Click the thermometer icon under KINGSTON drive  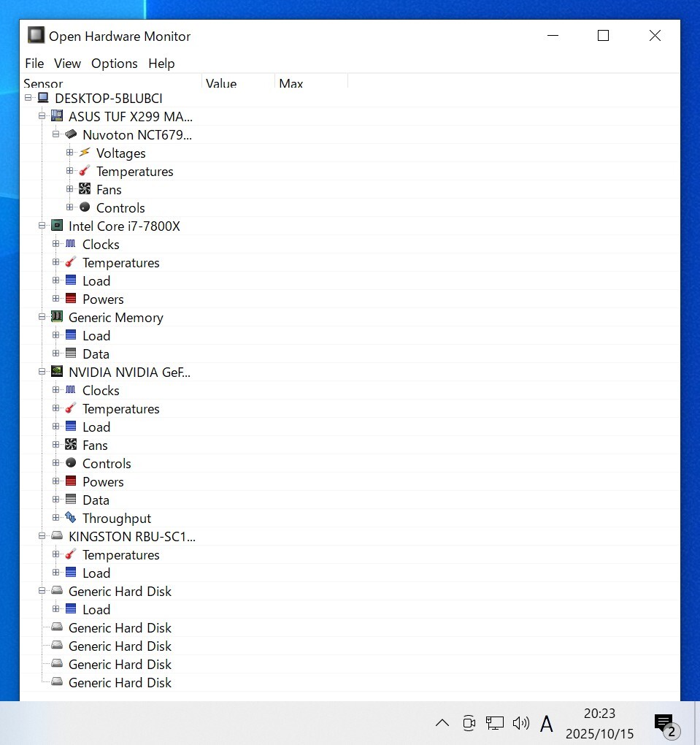click(71, 554)
